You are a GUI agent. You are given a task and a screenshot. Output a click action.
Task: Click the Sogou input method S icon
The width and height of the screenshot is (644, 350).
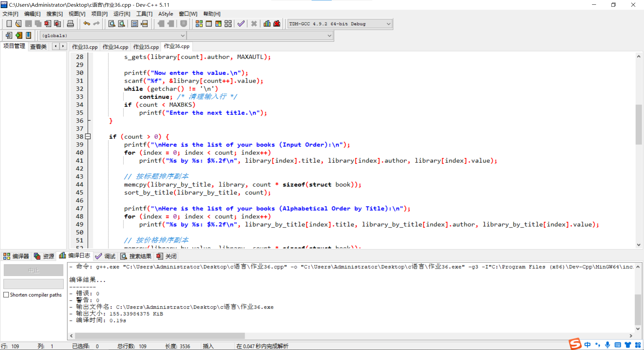575,344
